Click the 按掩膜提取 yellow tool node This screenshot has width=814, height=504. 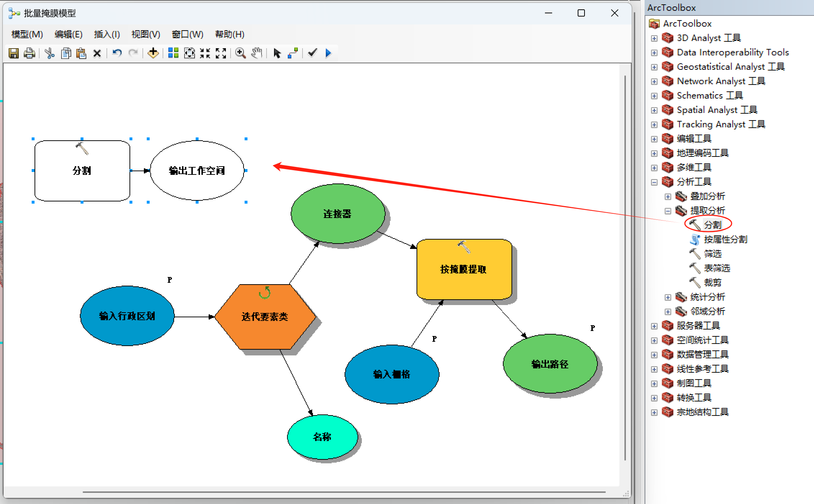[x=464, y=269]
